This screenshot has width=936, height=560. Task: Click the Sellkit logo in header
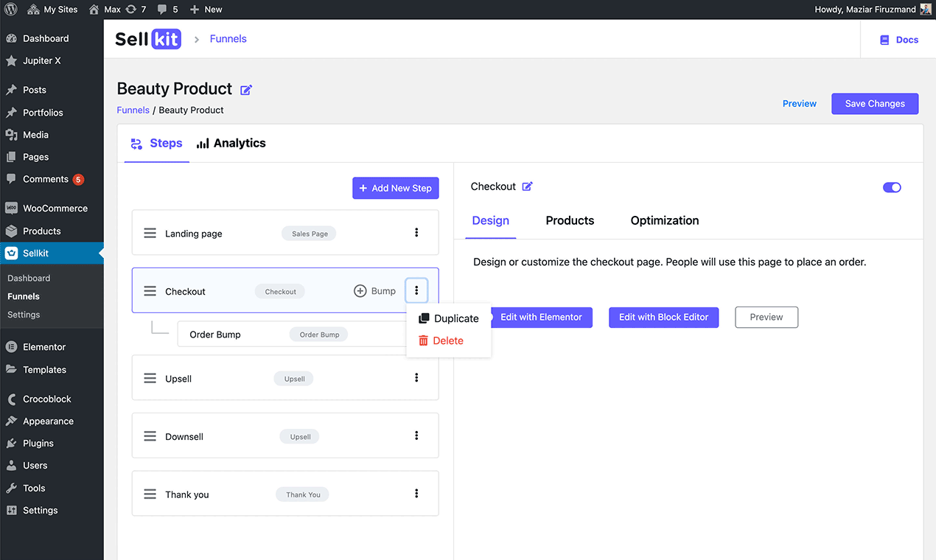point(148,39)
